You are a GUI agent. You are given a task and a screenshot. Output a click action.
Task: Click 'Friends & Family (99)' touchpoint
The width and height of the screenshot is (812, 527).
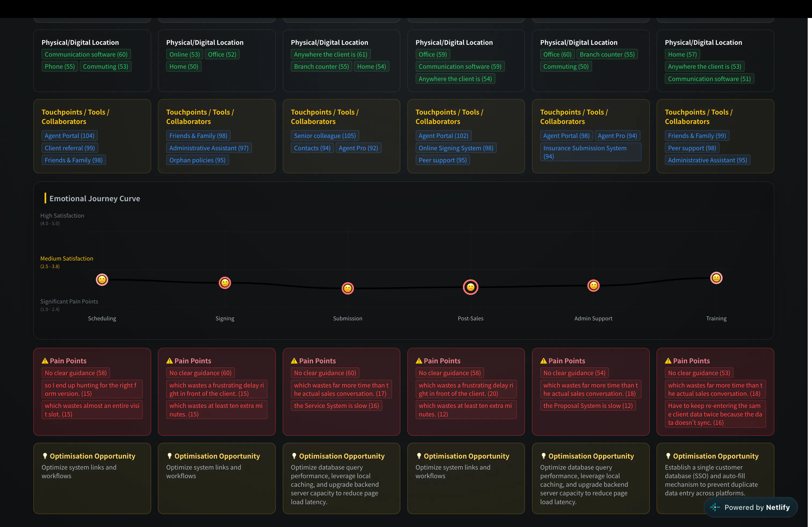pyautogui.click(x=697, y=136)
